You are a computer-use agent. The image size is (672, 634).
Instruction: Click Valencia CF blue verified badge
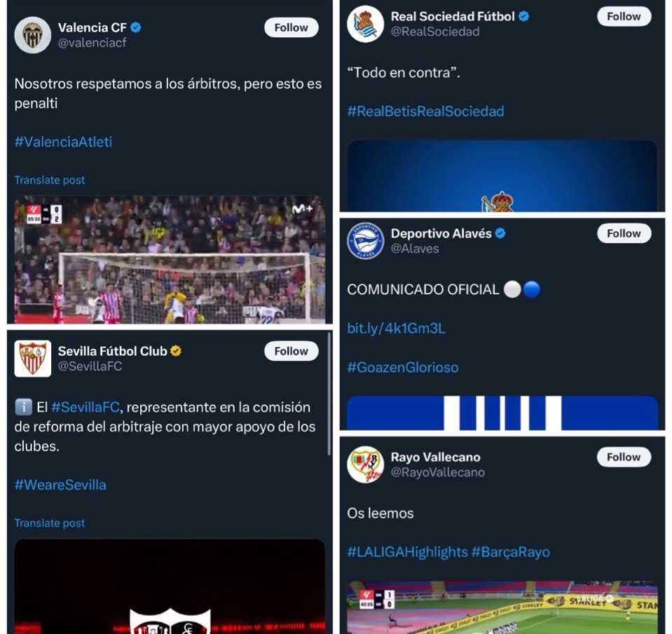coord(136,27)
